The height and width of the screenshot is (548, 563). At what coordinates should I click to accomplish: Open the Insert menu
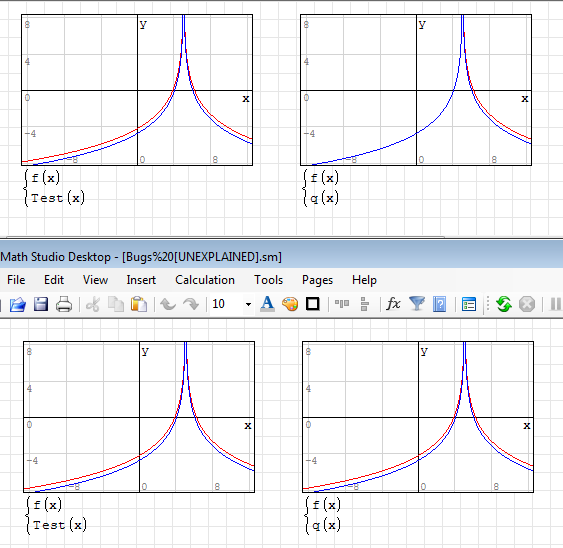click(141, 280)
